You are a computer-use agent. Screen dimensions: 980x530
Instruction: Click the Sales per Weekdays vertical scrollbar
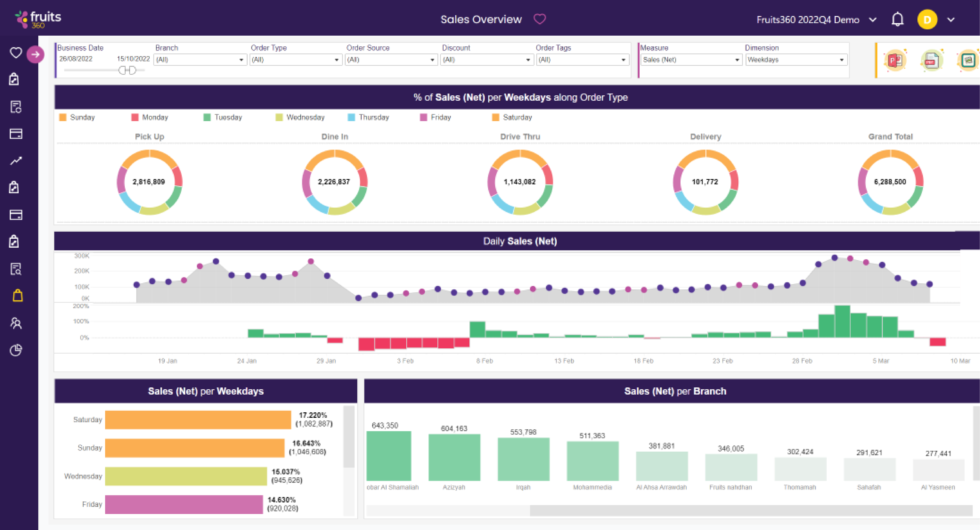[349, 436]
